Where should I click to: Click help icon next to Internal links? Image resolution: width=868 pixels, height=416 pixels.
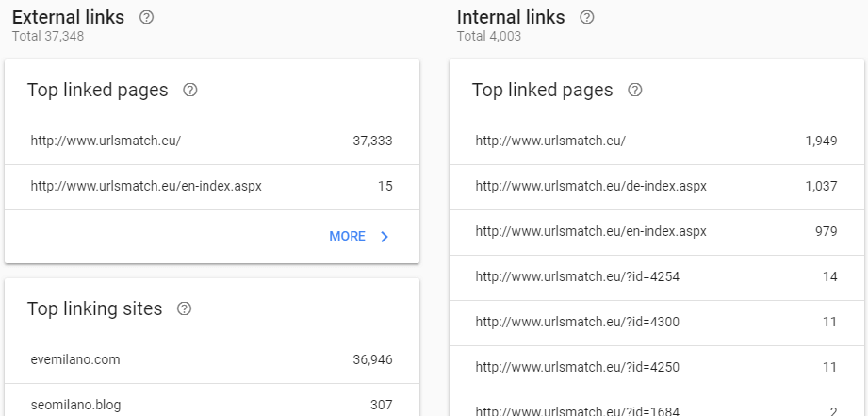[x=587, y=17]
